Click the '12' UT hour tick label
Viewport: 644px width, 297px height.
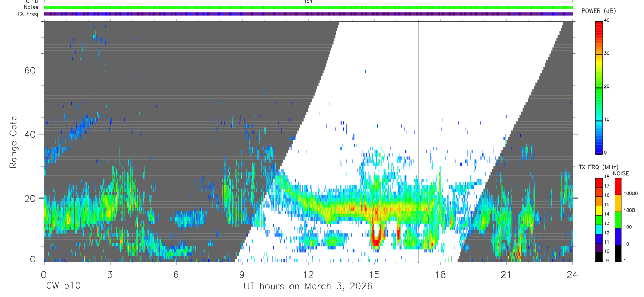308,274
